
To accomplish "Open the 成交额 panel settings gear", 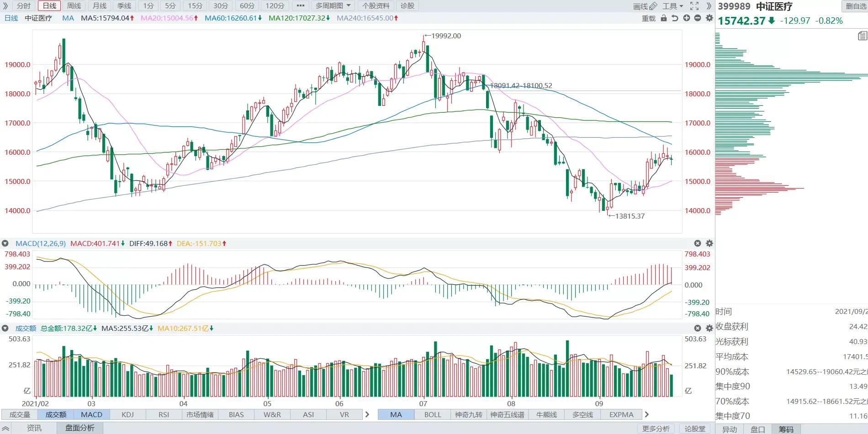I will pyautogui.click(x=709, y=328).
